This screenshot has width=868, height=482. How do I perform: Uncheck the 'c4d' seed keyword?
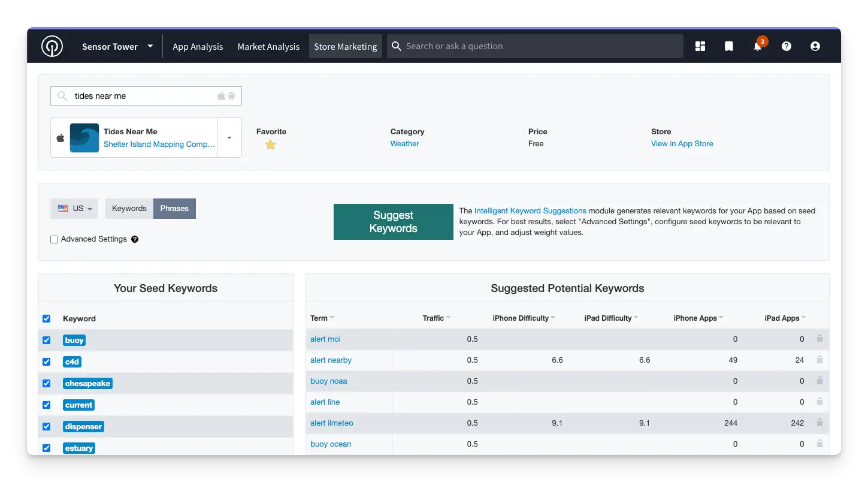pyautogui.click(x=47, y=361)
